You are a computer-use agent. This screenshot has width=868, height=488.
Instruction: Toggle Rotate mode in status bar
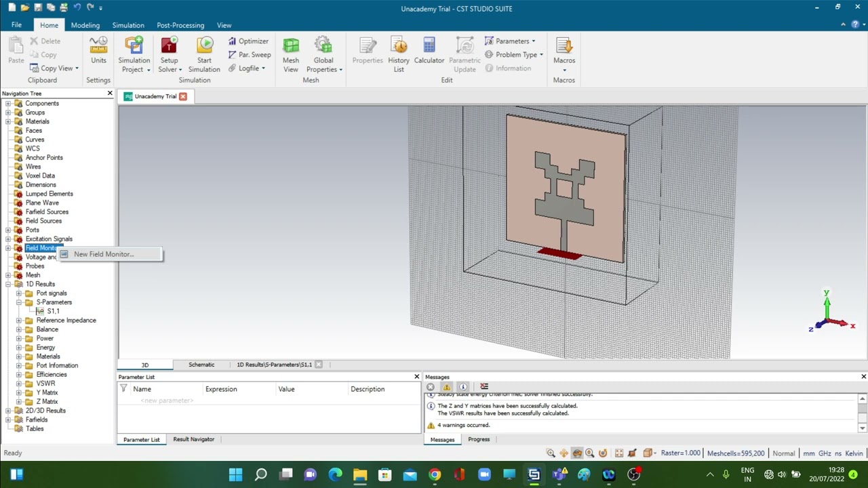pyautogui.click(x=577, y=453)
